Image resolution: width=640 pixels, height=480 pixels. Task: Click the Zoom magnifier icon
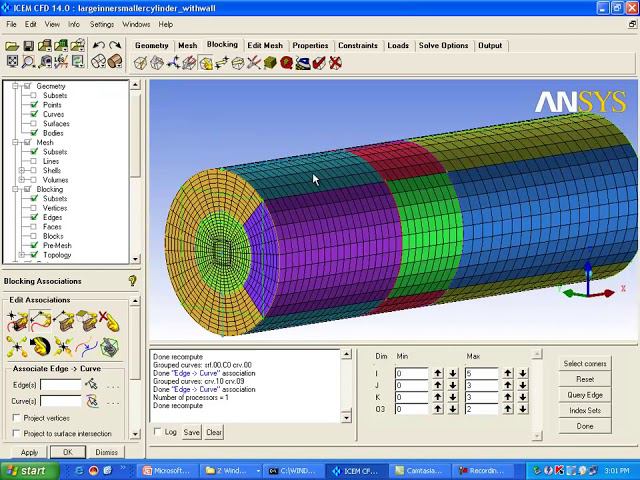(x=28, y=62)
